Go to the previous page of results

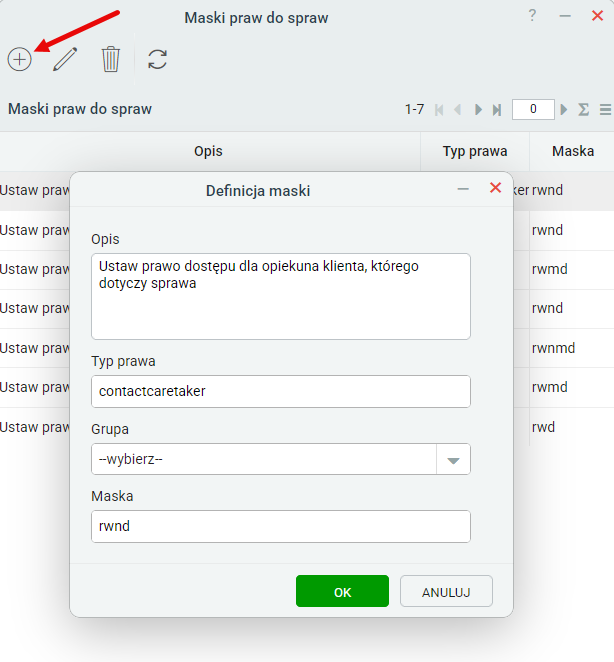click(457, 110)
